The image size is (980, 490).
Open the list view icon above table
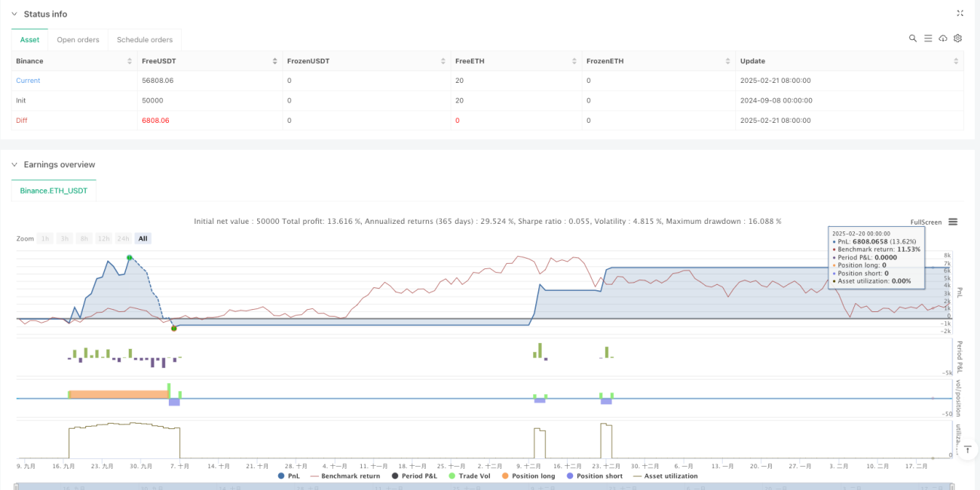(928, 38)
